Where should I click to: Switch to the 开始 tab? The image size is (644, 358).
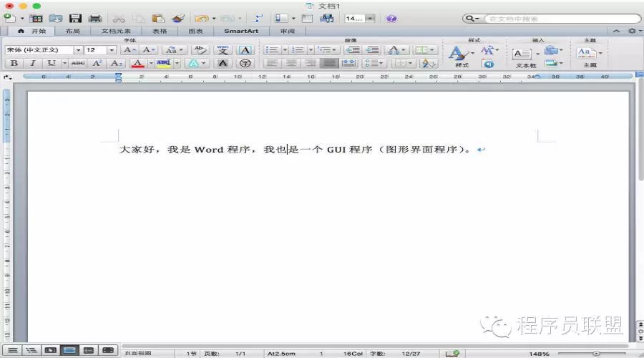coord(33,32)
